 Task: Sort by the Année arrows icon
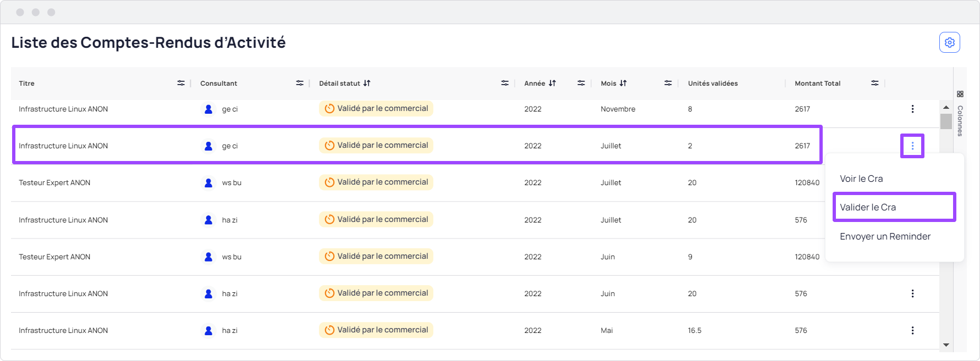pyautogui.click(x=552, y=83)
